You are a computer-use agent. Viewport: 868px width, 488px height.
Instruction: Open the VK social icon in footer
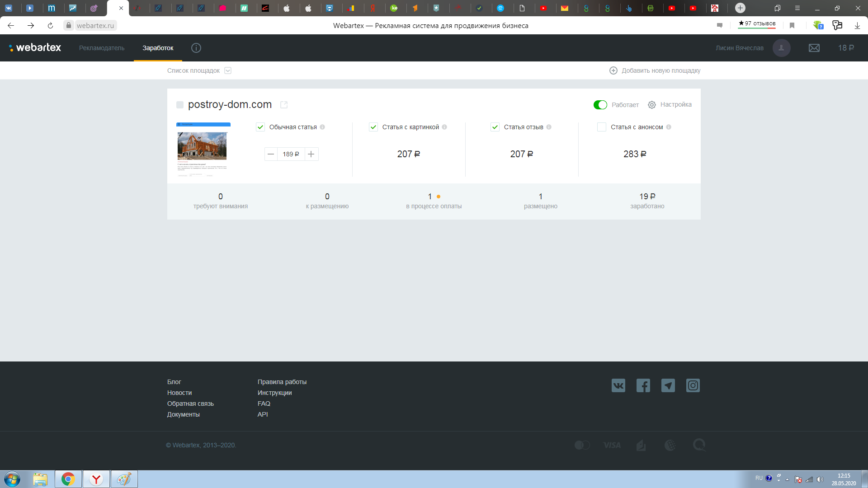(x=618, y=385)
